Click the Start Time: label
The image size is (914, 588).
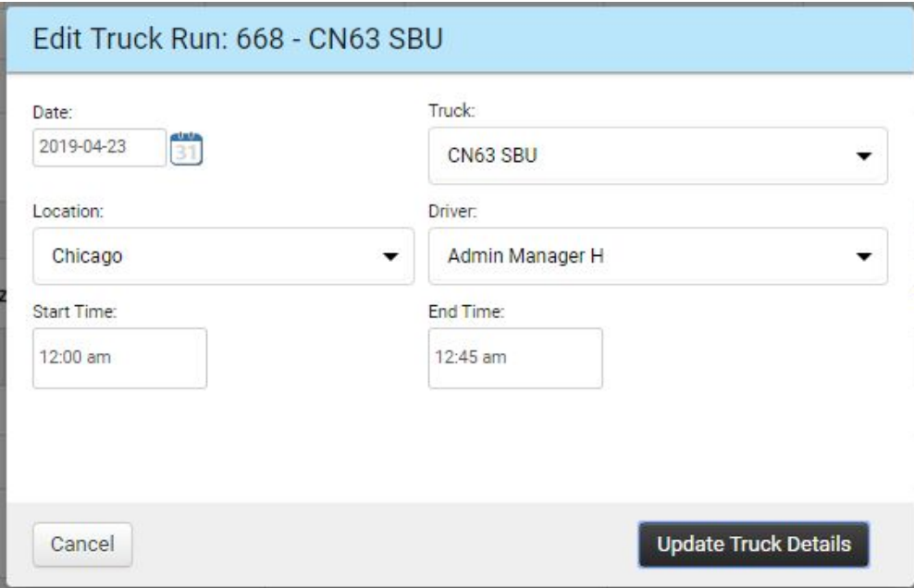click(75, 312)
